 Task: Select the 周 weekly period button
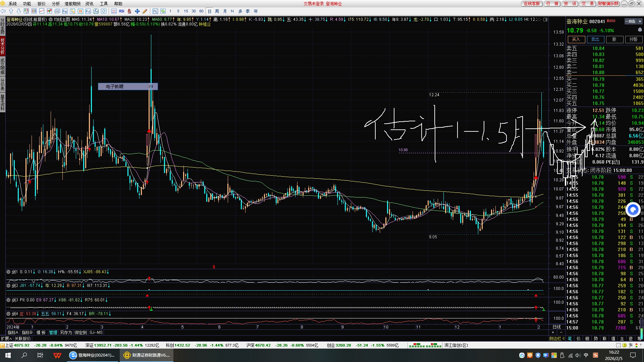[x=217, y=11]
